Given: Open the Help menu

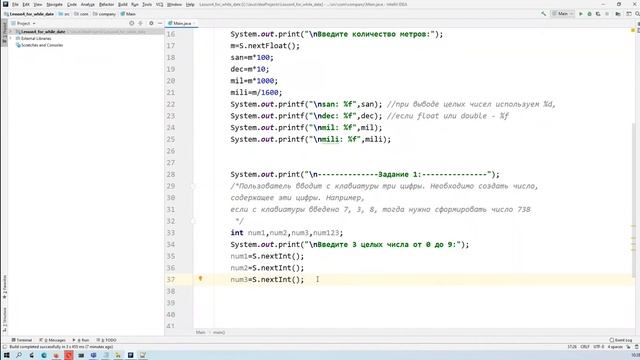Looking at the screenshot, I should [190, 4].
